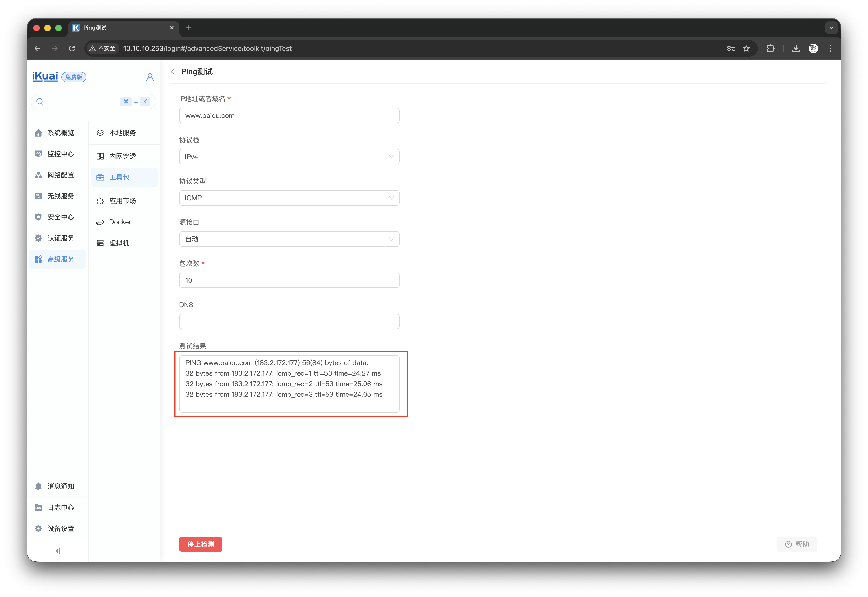Open 消息通知 notifications

point(60,486)
